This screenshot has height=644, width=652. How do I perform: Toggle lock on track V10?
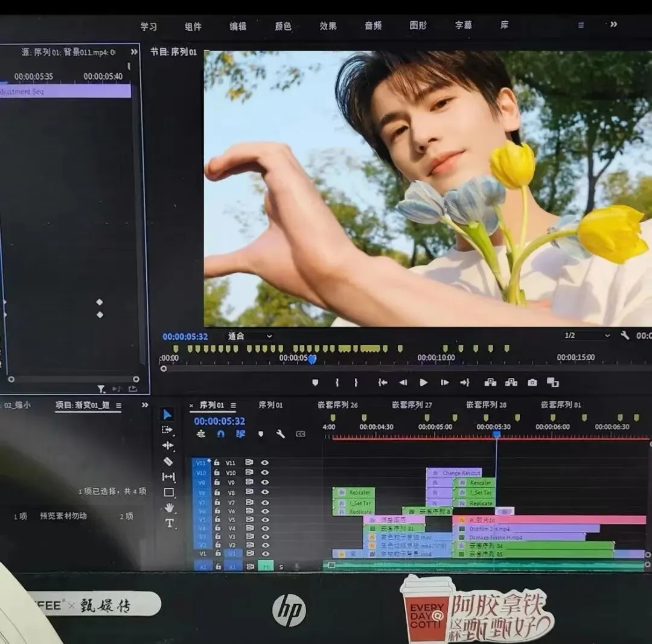[x=217, y=473]
